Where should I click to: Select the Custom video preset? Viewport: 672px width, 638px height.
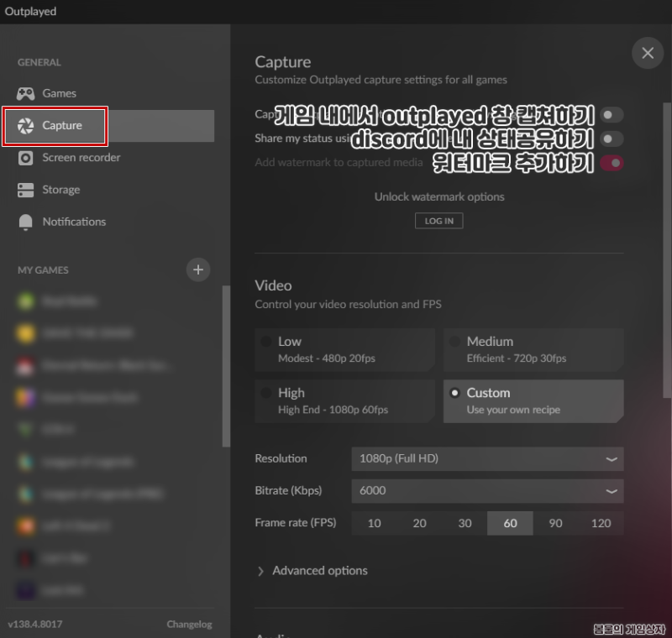coord(533,401)
